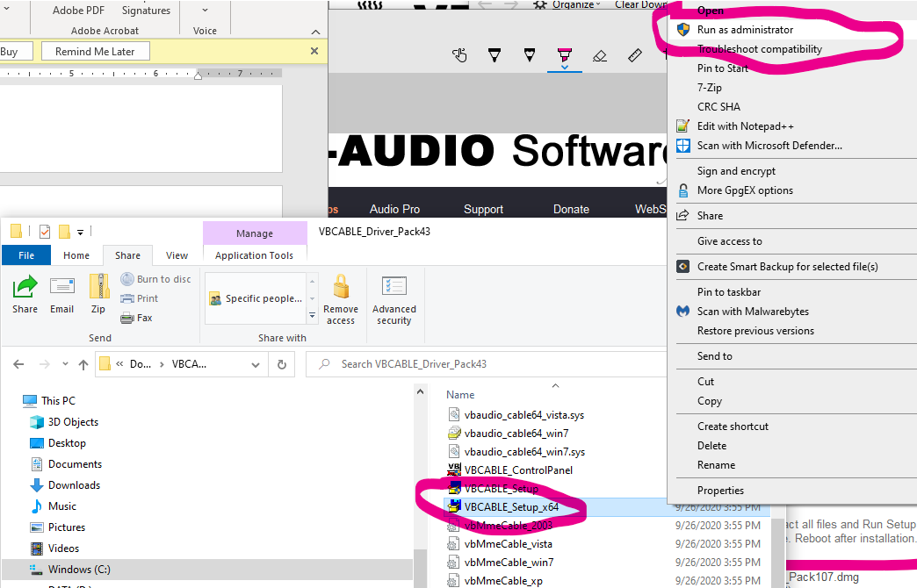Image resolution: width=917 pixels, height=588 pixels.
Task: Click Burn to disc
Action: 155,279
